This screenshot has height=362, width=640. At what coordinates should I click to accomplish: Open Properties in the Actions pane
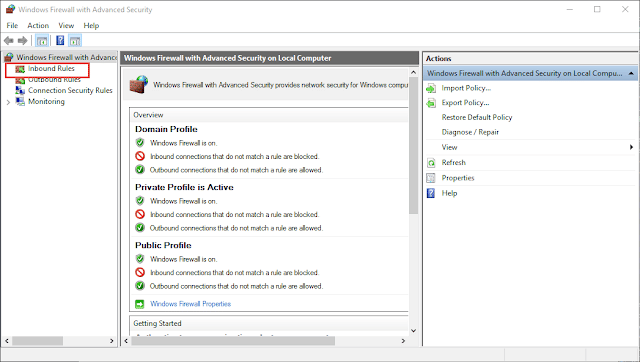click(458, 178)
